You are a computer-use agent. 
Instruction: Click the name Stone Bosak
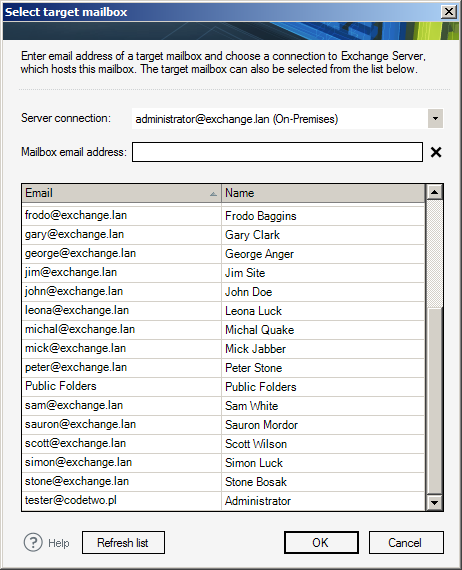(x=256, y=482)
